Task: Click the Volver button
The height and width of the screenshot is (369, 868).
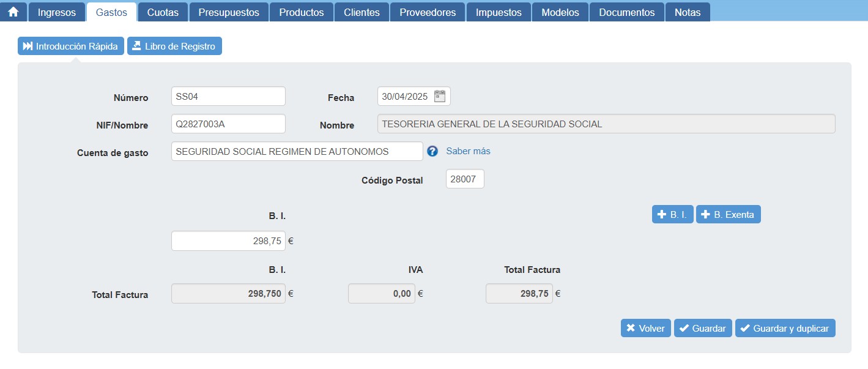Action: click(x=645, y=328)
